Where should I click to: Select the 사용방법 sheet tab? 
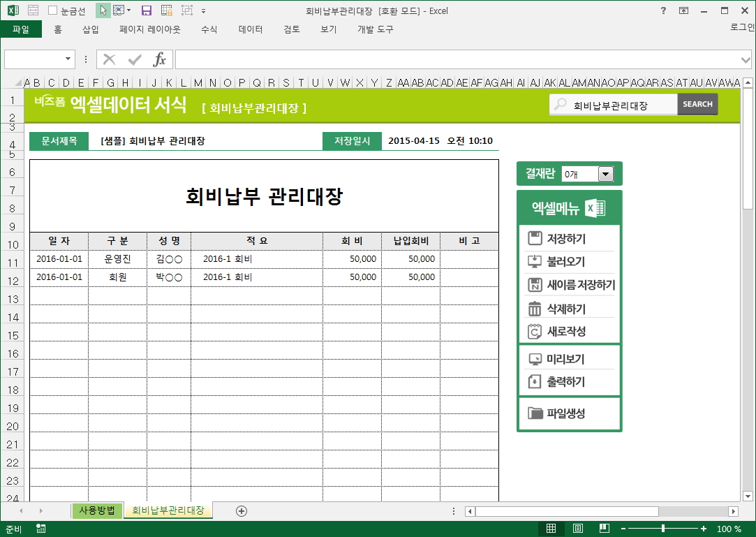97,510
